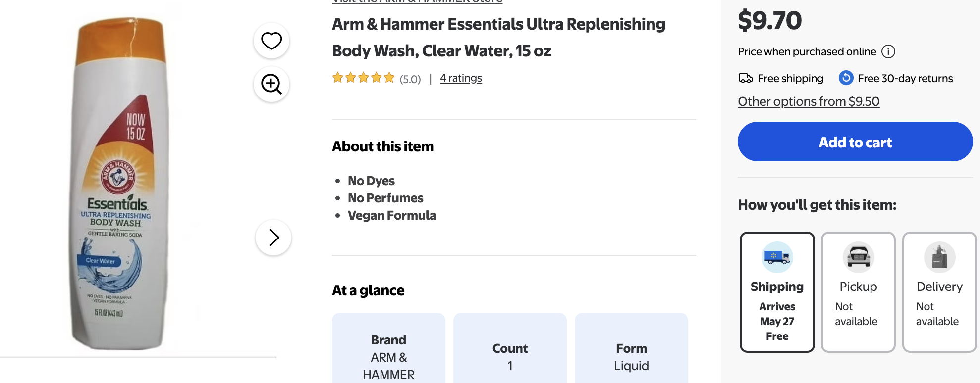This screenshot has height=383, width=980.
Task: Open price info circle icon
Action: 888,51
